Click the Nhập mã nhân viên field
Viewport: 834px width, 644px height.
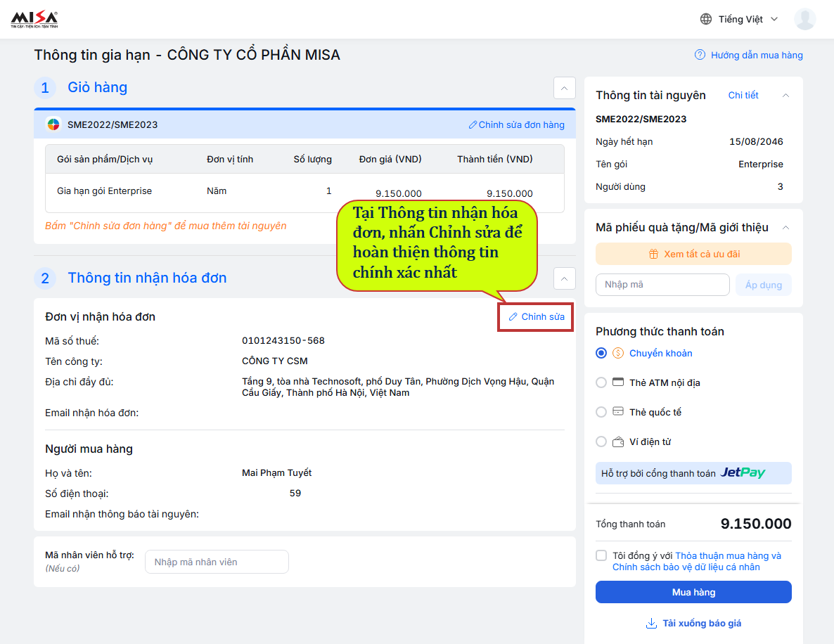pyautogui.click(x=217, y=562)
